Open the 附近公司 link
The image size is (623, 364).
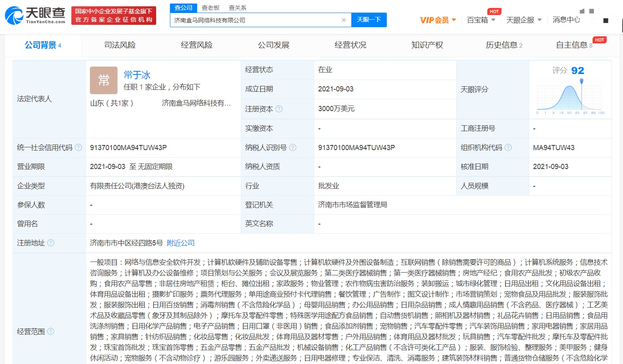(181, 243)
